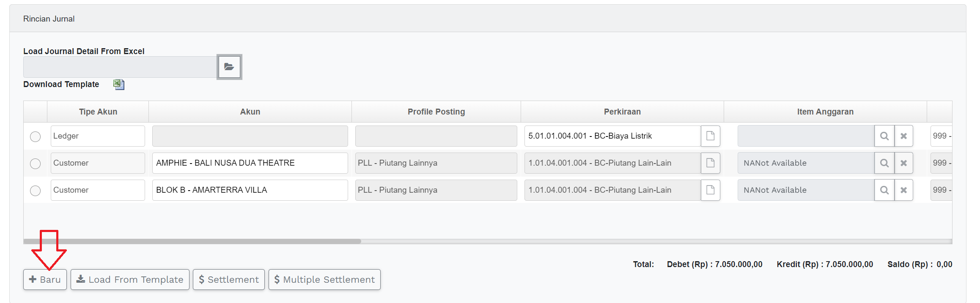The image size is (980, 303).
Task: Select the Ledger row radio button
Action: [x=36, y=136]
